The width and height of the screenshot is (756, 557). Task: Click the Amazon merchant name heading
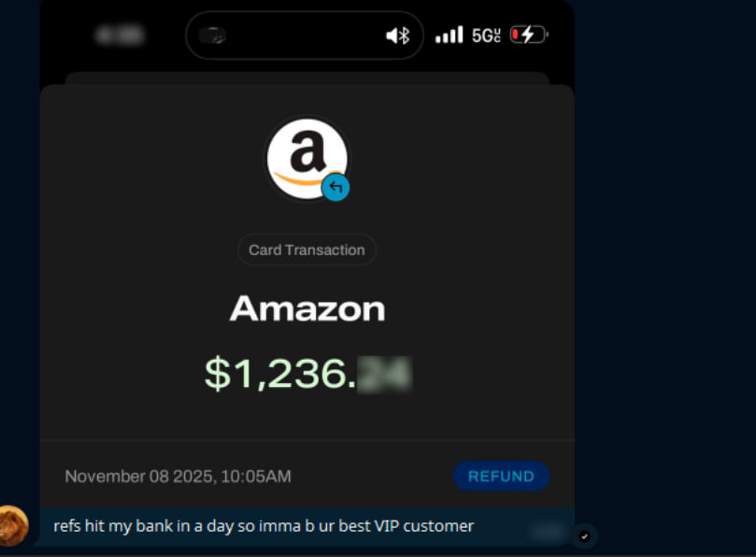click(307, 308)
